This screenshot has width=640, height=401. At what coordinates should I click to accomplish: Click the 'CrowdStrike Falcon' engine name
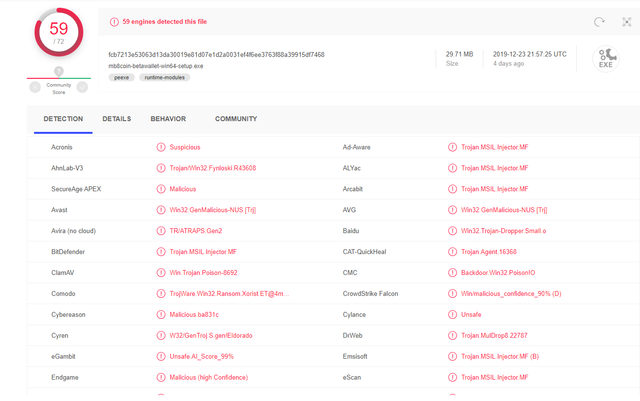tap(370, 294)
